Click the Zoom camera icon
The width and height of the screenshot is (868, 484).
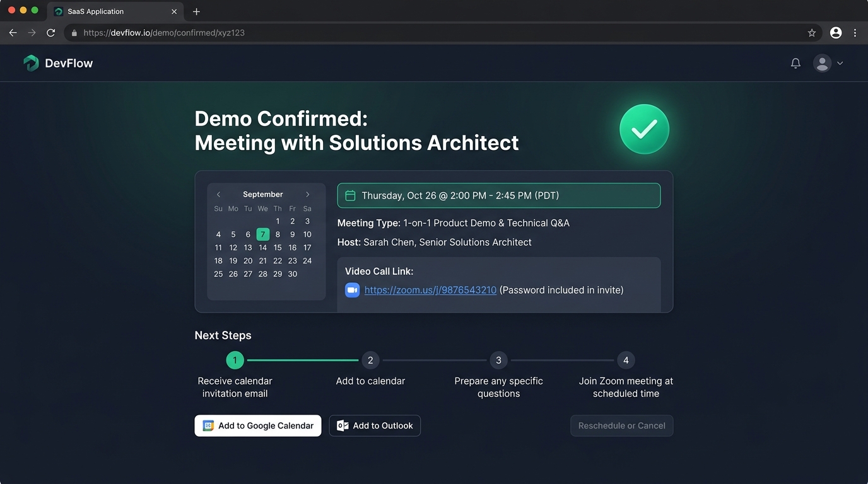click(x=352, y=290)
